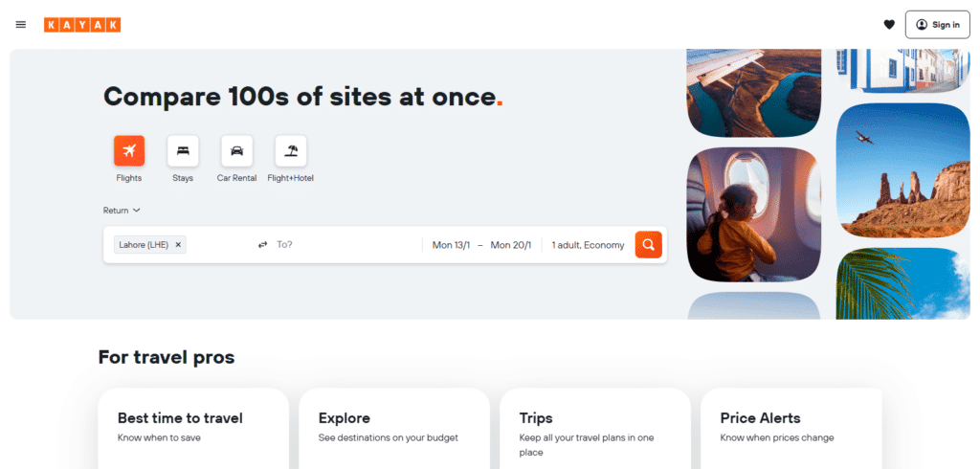
Task: Expand the Return trip type dropdown
Action: (122, 210)
